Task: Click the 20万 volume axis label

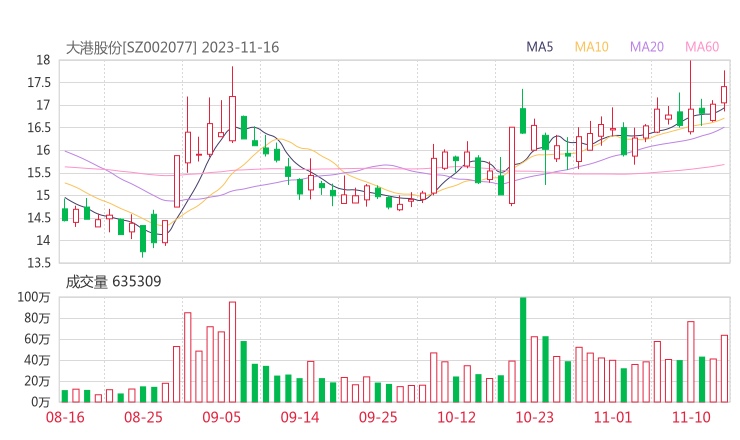Action: [37, 381]
